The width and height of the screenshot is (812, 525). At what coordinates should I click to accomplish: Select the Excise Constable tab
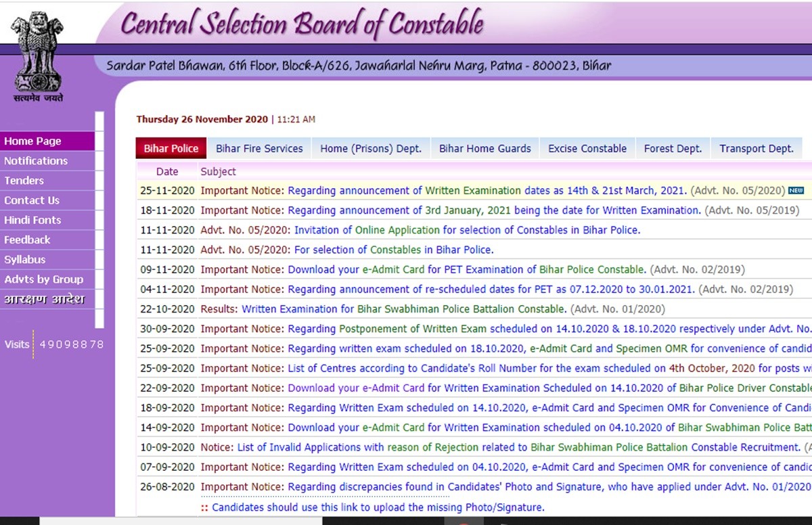pyautogui.click(x=587, y=149)
